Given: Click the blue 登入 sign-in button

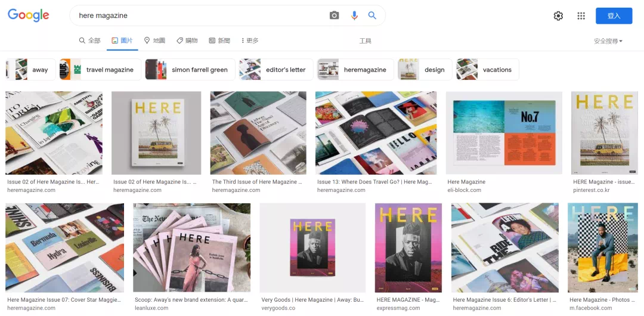Looking at the screenshot, I should tap(614, 16).
